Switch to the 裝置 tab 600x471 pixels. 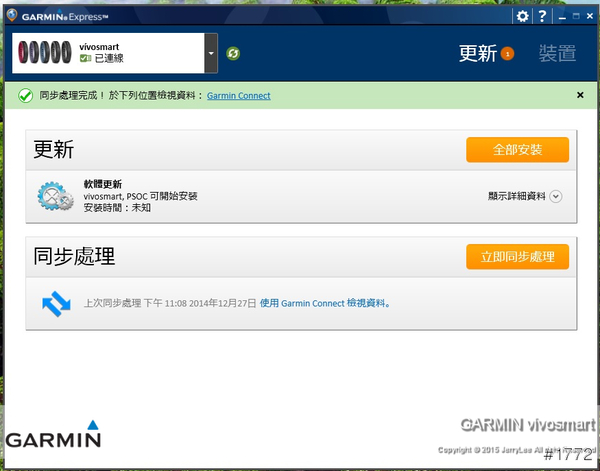tap(558, 53)
